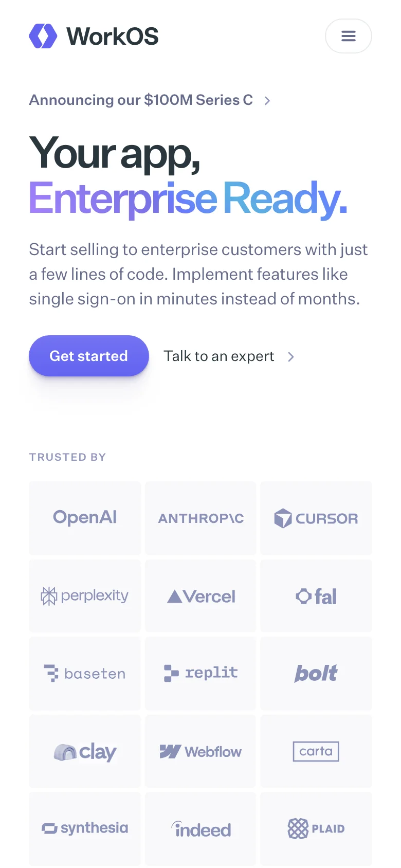Select the Cursor logo tile
This screenshot has width=401, height=868.
(x=316, y=518)
